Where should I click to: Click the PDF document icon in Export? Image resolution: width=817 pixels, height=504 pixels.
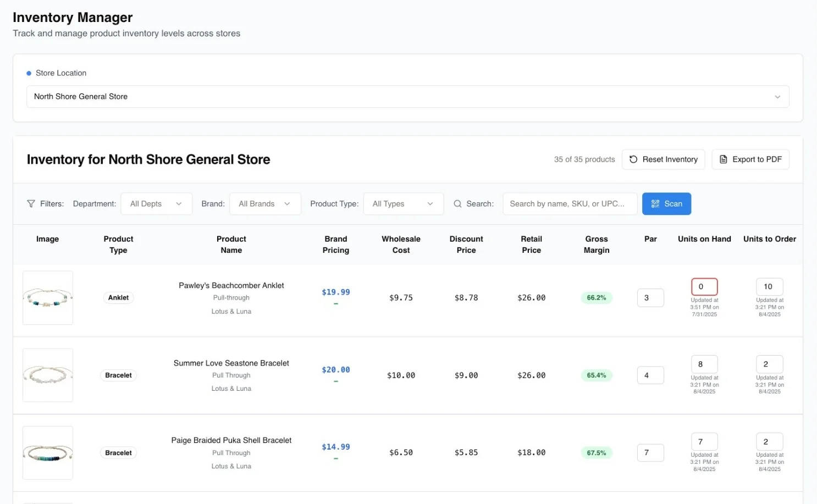click(x=724, y=159)
